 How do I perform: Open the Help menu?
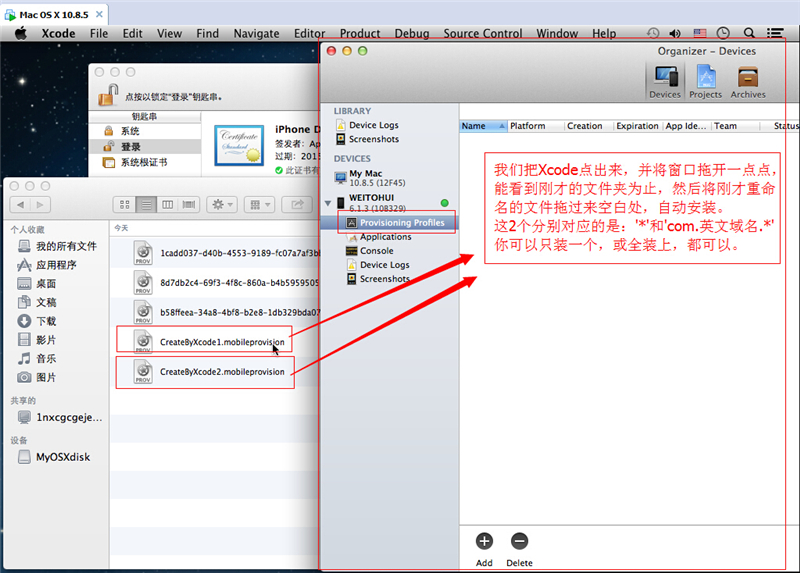point(604,34)
